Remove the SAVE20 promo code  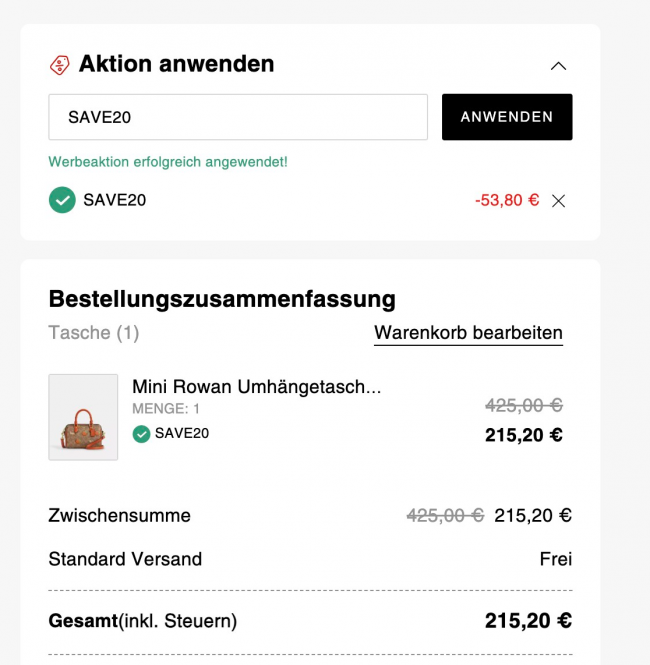[x=558, y=201]
